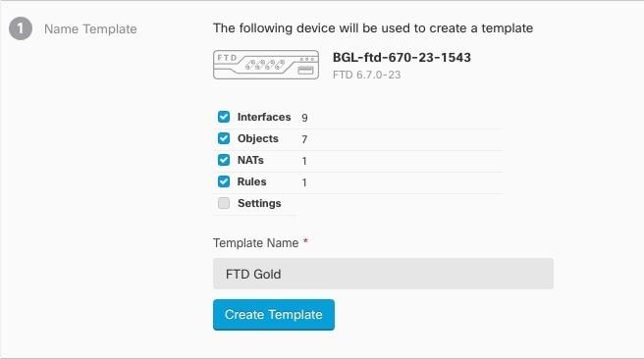Click the Interfaces count number 9

pyautogui.click(x=304, y=118)
